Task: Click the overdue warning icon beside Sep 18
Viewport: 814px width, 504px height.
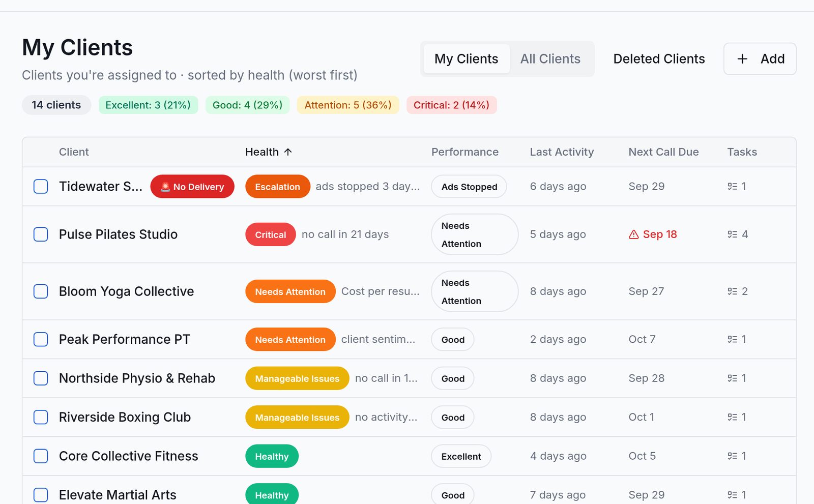Action: tap(633, 234)
